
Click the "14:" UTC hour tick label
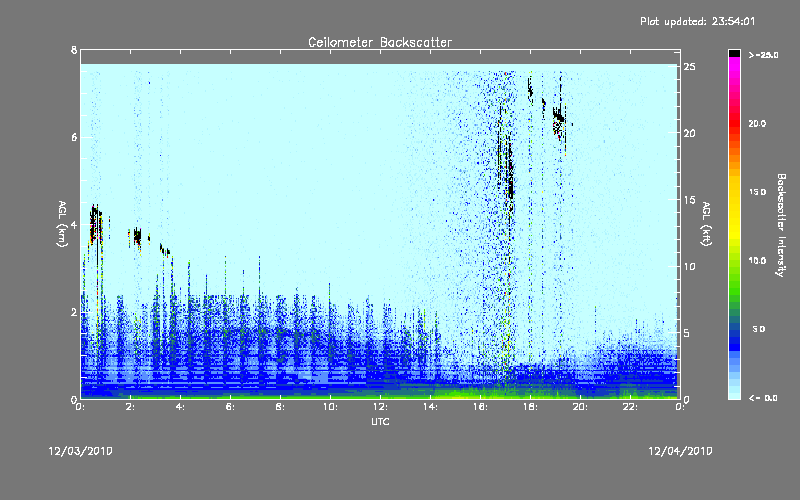[x=430, y=407]
